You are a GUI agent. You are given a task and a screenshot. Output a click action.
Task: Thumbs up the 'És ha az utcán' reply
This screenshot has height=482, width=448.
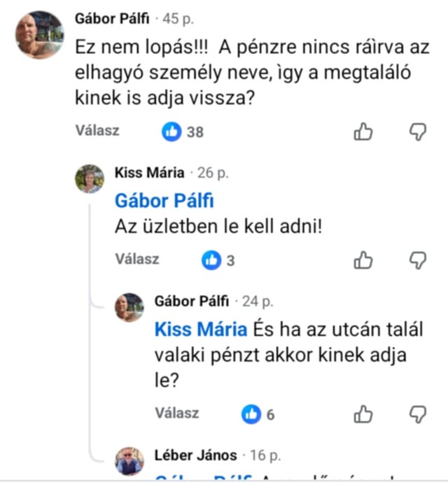click(363, 414)
